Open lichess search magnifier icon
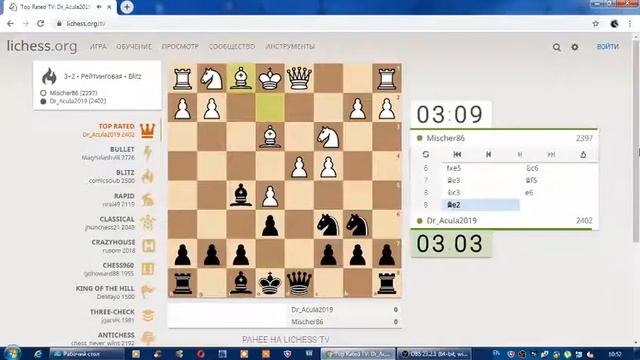This screenshot has height=360, width=640. [556, 47]
